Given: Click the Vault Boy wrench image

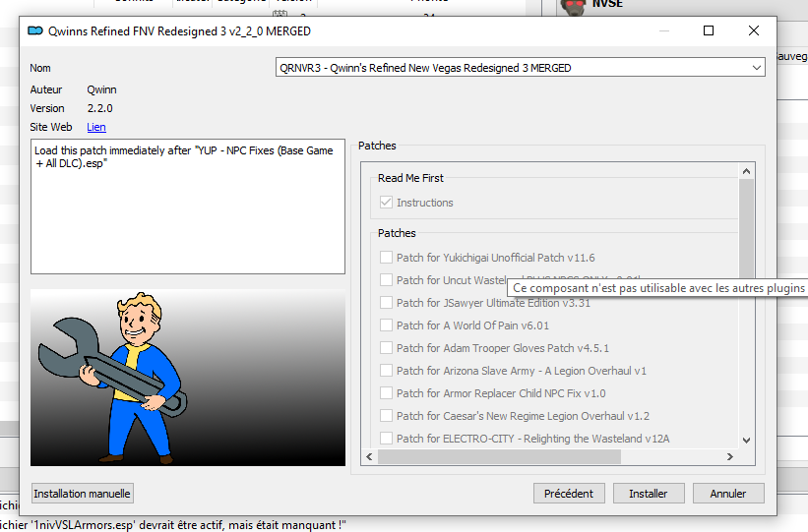Looking at the screenshot, I should pos(188,378).
